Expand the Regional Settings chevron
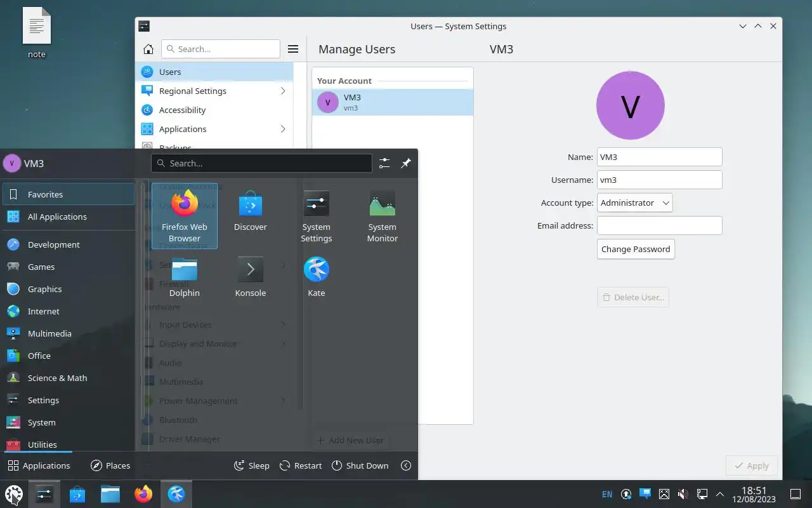This screenshot has height=508, width=812. [283, 91]
